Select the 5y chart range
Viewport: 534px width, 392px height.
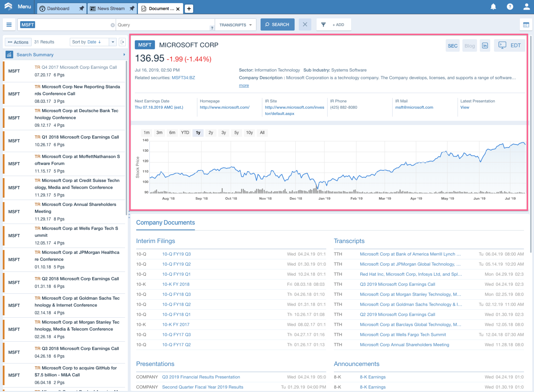click(237, 133)
